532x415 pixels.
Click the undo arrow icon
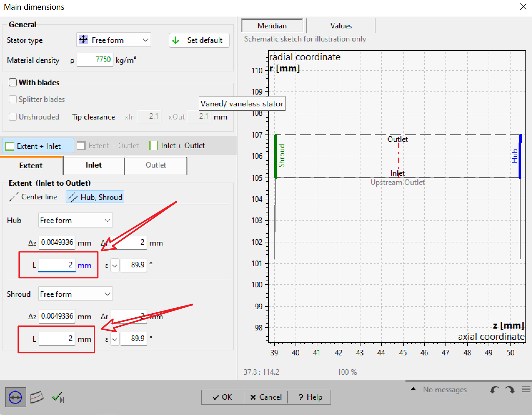coord(494,390)
